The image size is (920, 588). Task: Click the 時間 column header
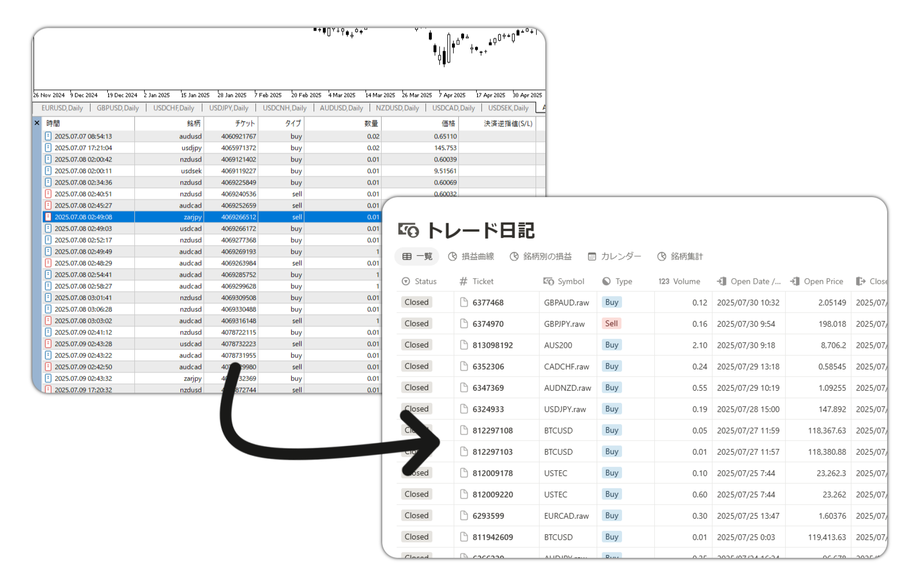tap(53, 123)
